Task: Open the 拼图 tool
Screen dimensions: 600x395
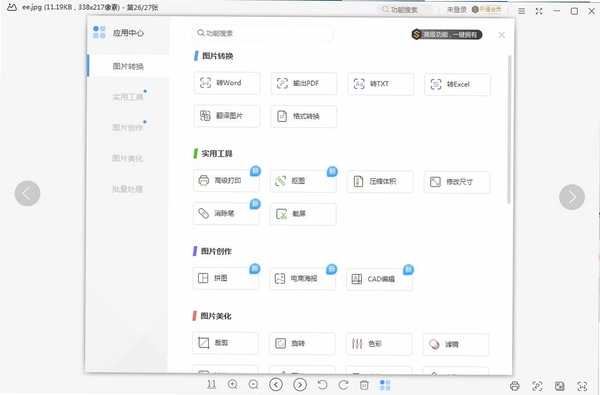Action: pos(226,278)
